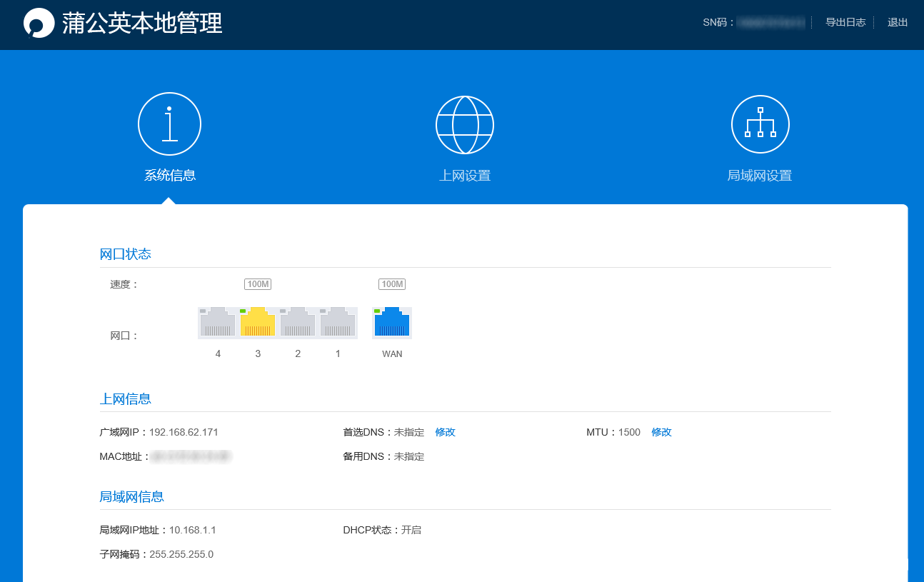
Task: Click subnet mask 255.255.255.0
Action: click(181, 554)
